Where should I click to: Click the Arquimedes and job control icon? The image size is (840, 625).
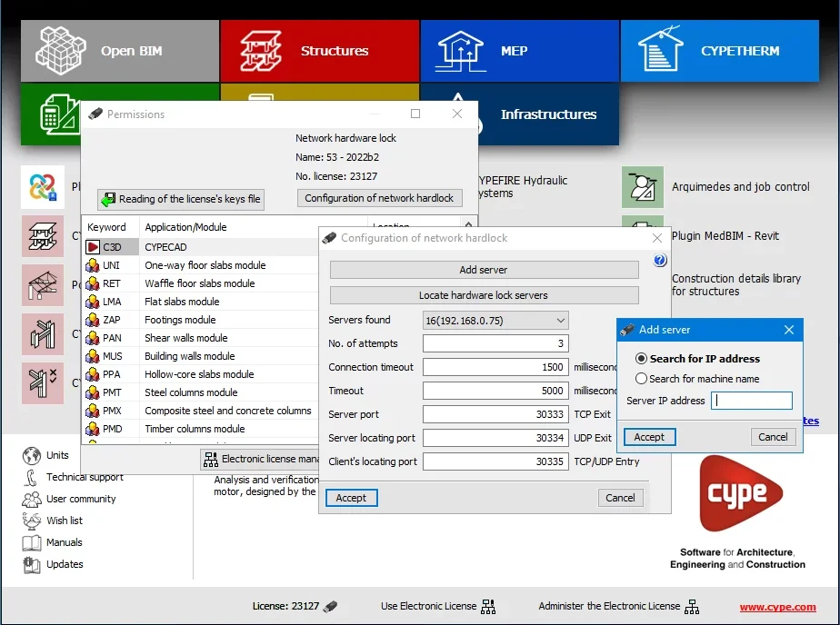point(643,187)
